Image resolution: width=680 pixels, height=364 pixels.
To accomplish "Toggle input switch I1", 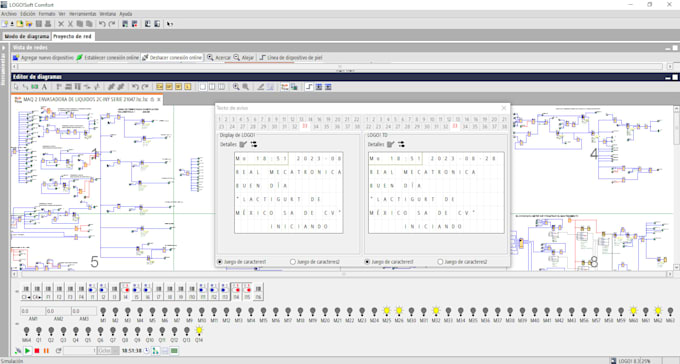I will (92, 291).
